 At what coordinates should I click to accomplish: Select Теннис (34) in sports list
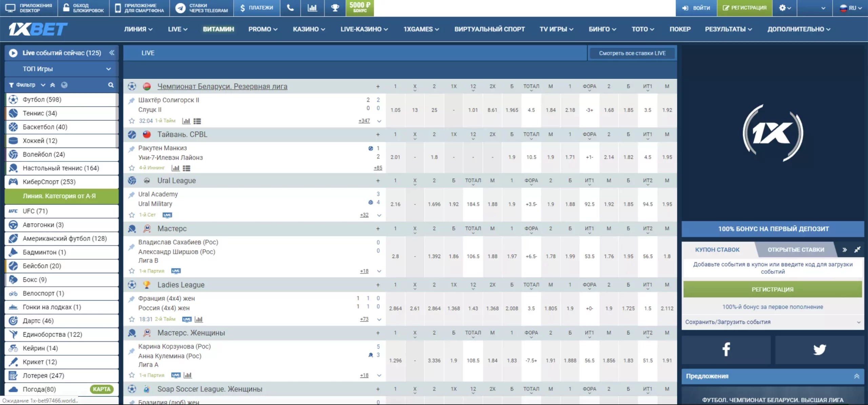point(40,113)
